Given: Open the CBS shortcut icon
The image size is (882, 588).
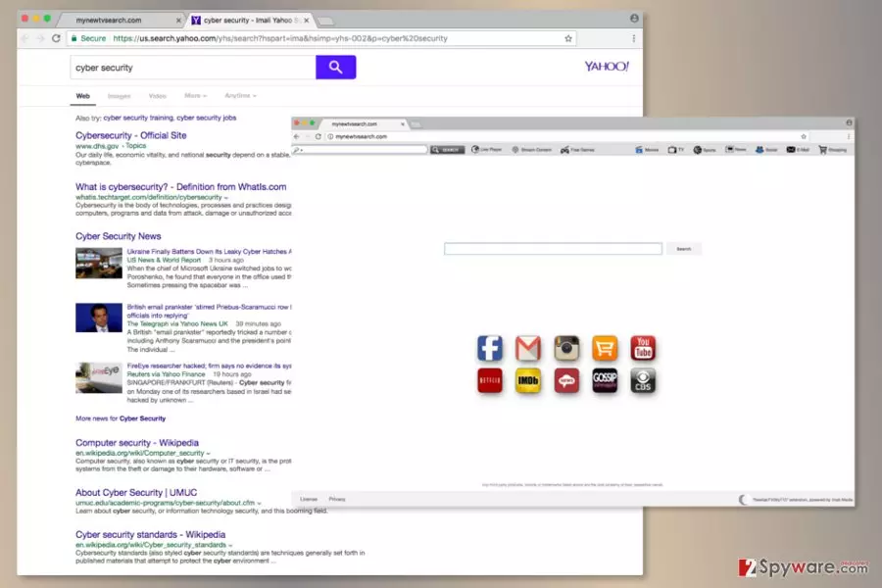Looking at the screenshot, I should click(643, 381).
